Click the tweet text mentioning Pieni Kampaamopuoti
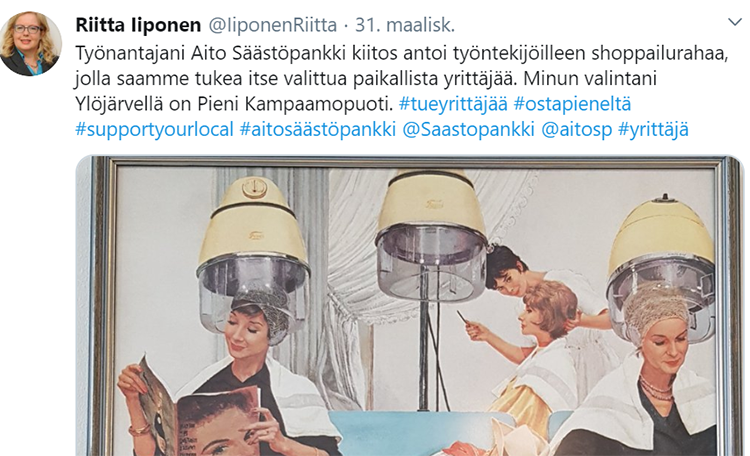Screen dimensions: 750x456 tap(237, 104)
